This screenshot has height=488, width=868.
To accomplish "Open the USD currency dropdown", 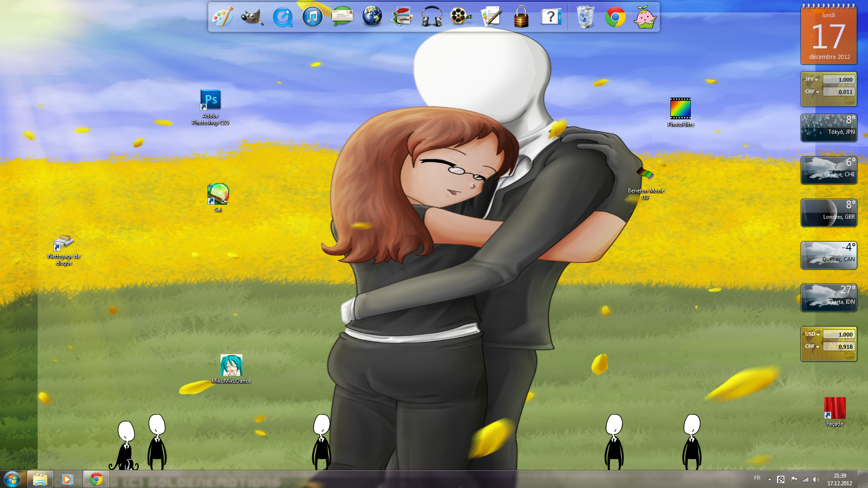I will [x=812, y=334].
